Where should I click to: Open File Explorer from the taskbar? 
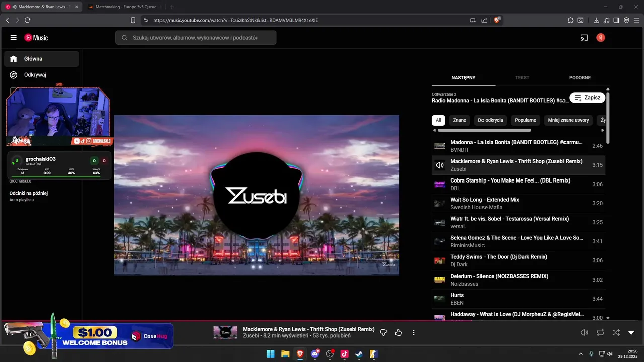pos(285,354)
